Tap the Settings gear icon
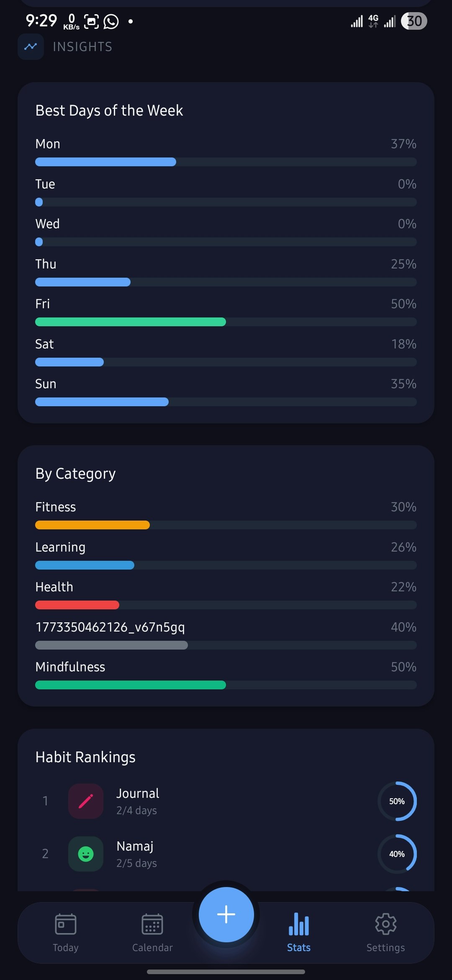Screen dimensions: 452x980 click(x=385, y=924)
